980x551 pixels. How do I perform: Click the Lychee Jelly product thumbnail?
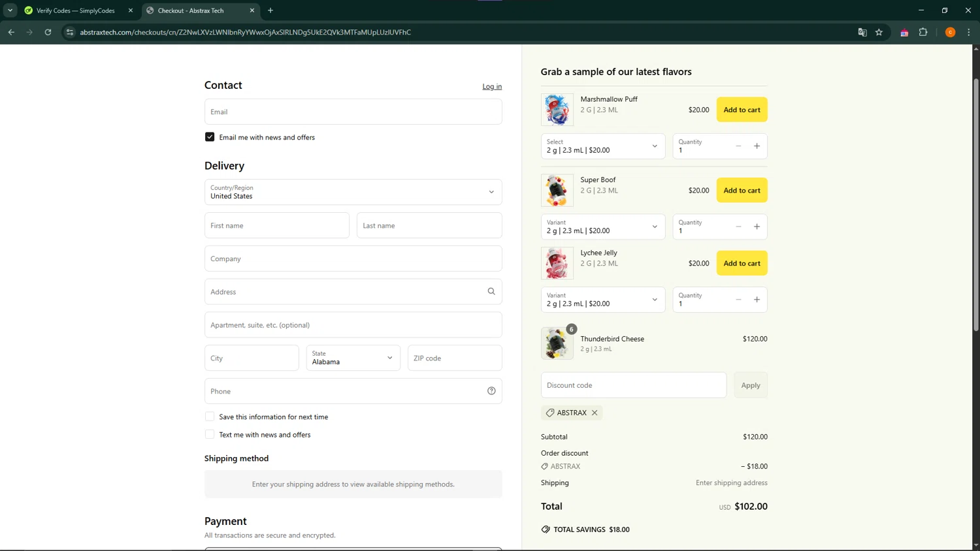tap(557, 263)
